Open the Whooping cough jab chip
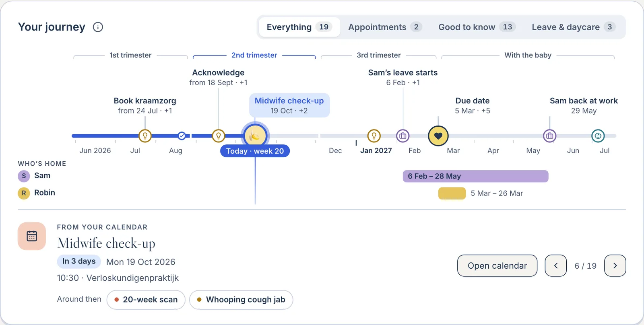644x325 pixels. [241, 300]
